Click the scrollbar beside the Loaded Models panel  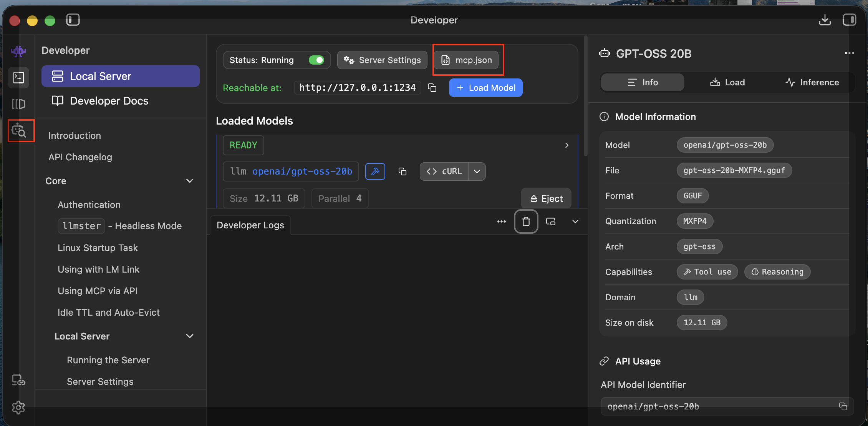coord(585,95)
